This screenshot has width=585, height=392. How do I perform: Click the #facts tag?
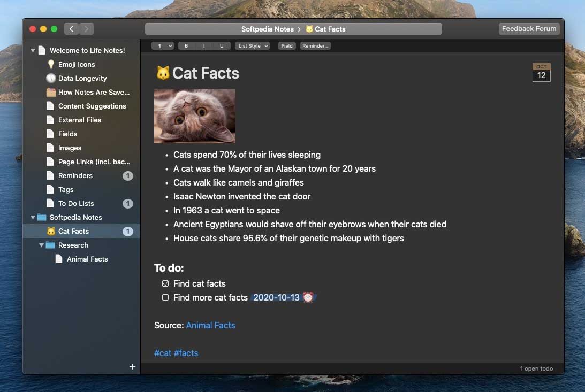pos(186,353)
